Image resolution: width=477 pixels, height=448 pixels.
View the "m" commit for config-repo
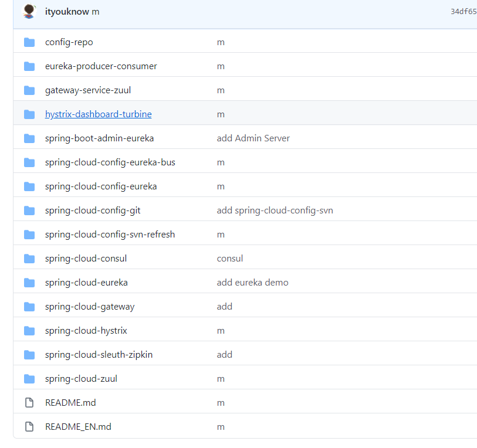coord(221,43)
